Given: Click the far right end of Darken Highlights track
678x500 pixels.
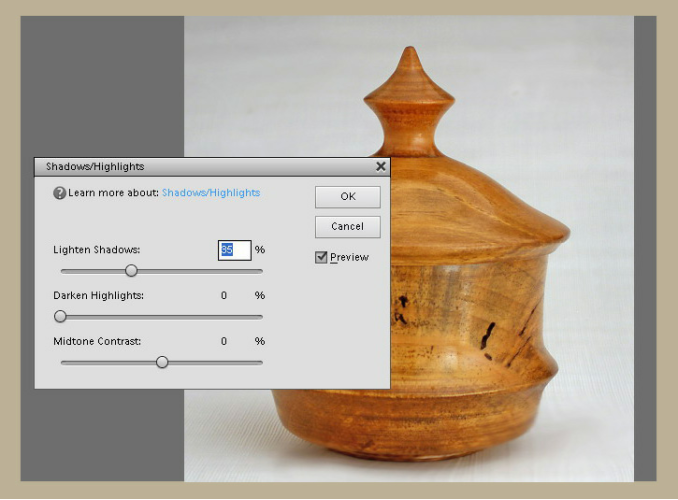Looking at the screenshot, I should coord(261,317).
